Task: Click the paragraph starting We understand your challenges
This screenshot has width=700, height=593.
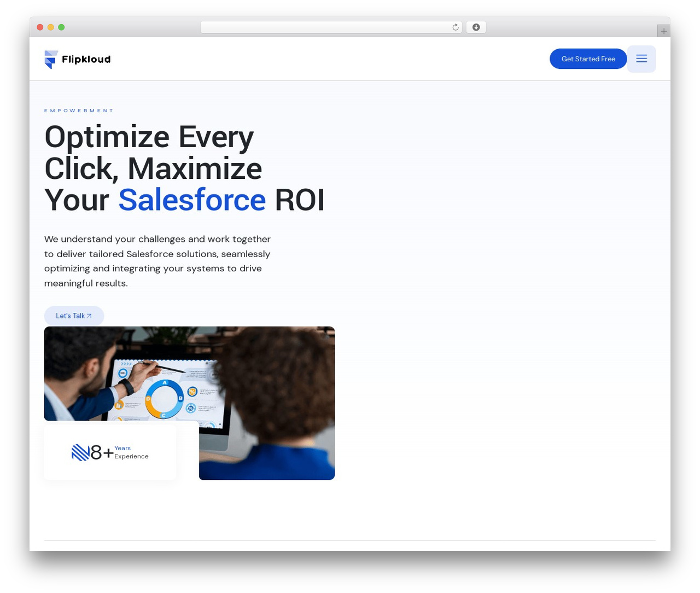Action: tap(157, 261)
